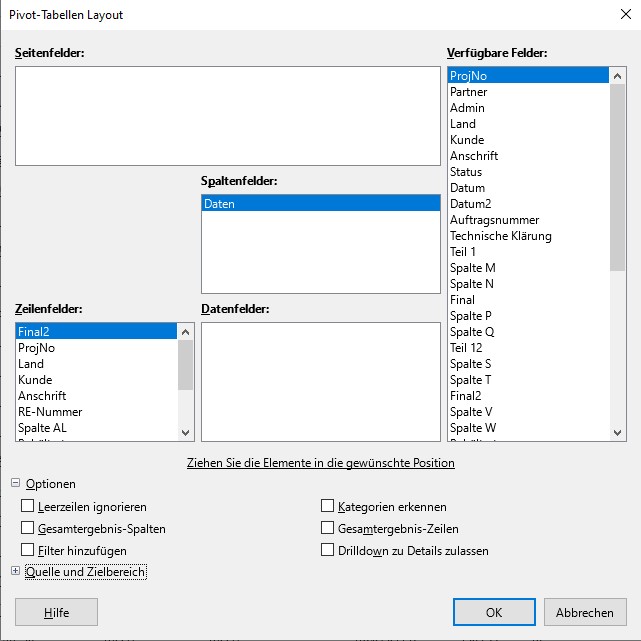Viewport: 641px width, 641px height.
Task: Click up arrow in Zeilenfelder list
Action: [x=185, y=332]
